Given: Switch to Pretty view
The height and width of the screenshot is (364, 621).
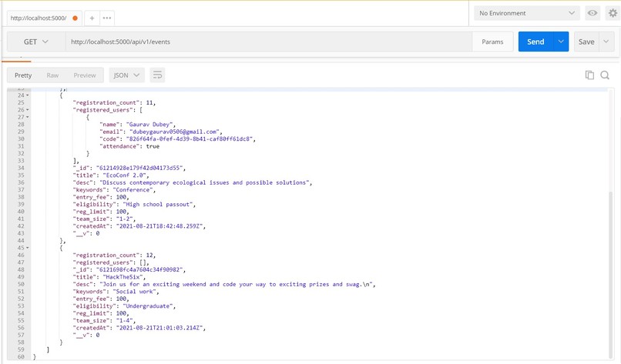Looking at the screenshot, I should [23, 75].
